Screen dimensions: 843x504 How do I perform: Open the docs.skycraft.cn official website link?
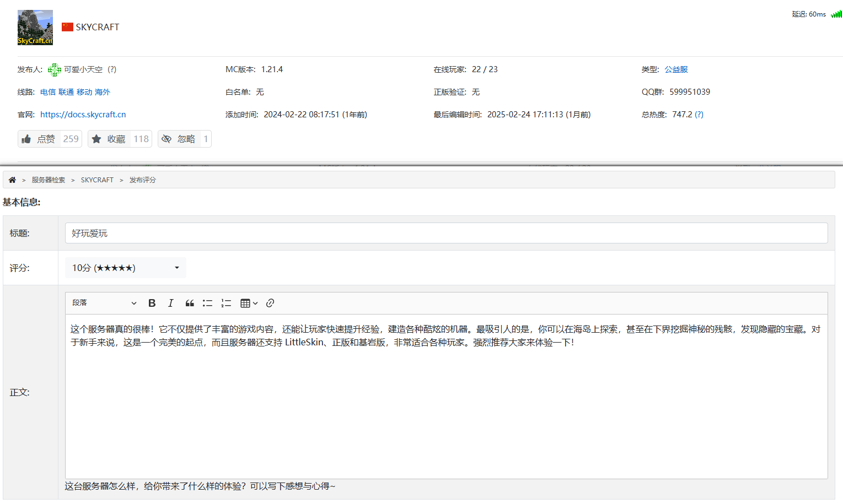point(83,115)
